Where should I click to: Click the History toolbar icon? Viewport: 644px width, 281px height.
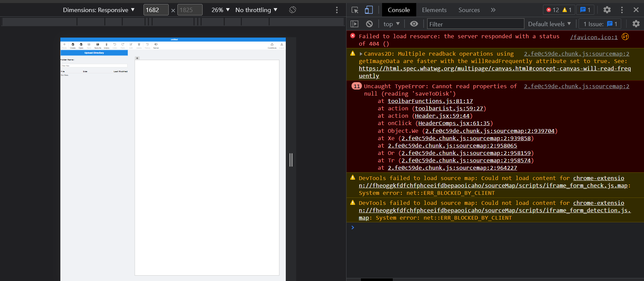[147, 44]
